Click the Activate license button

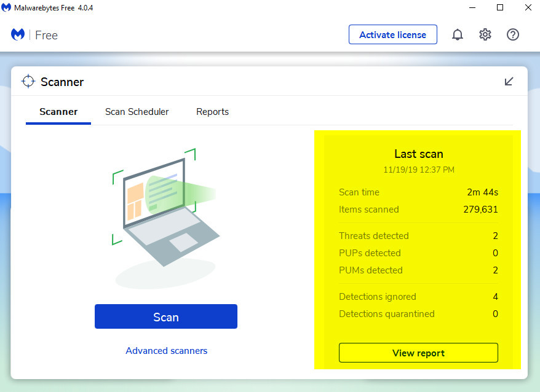point(393,34)
